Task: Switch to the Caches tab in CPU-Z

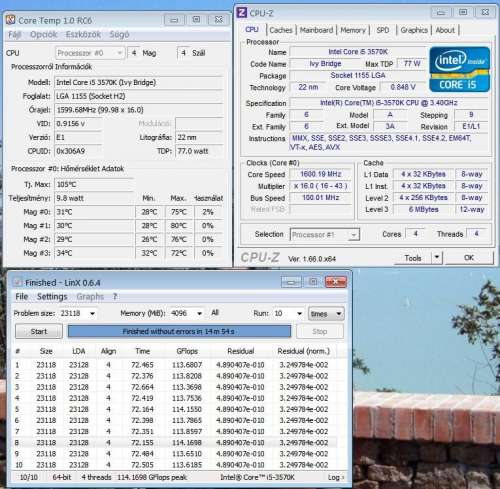Action: tap(281, 30)
